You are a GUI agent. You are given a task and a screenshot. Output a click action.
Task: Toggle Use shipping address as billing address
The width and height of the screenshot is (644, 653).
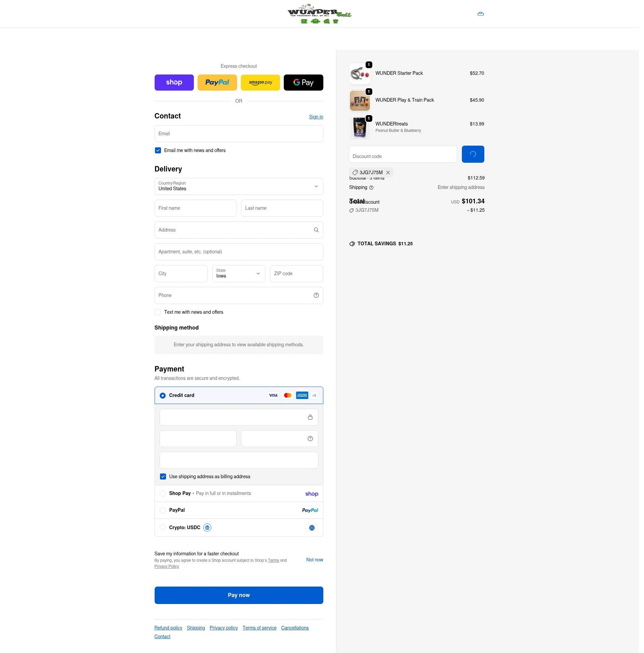point(163,476)
